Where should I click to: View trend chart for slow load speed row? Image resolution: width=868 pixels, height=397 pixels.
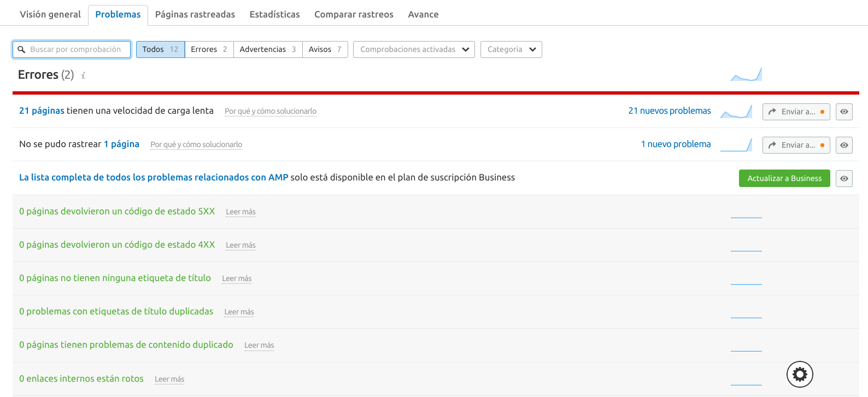coord(736,112)
